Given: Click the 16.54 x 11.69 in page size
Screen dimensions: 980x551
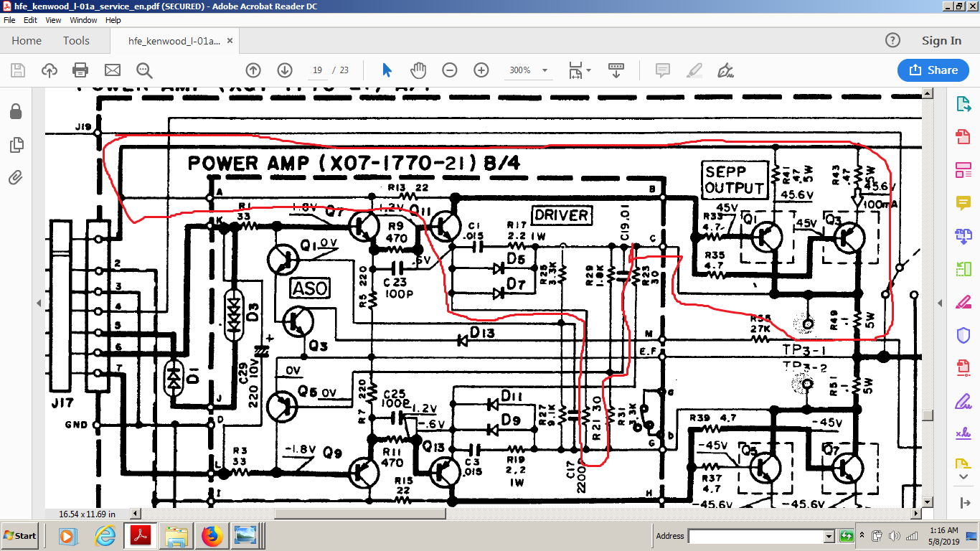Looking at the screenshot, I should 87,514.
